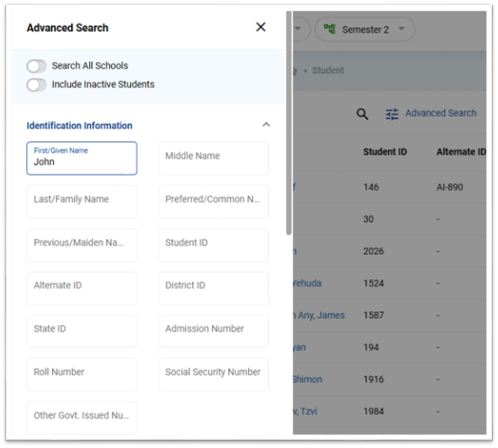Focus the Middle Name field

coord(213,158)
